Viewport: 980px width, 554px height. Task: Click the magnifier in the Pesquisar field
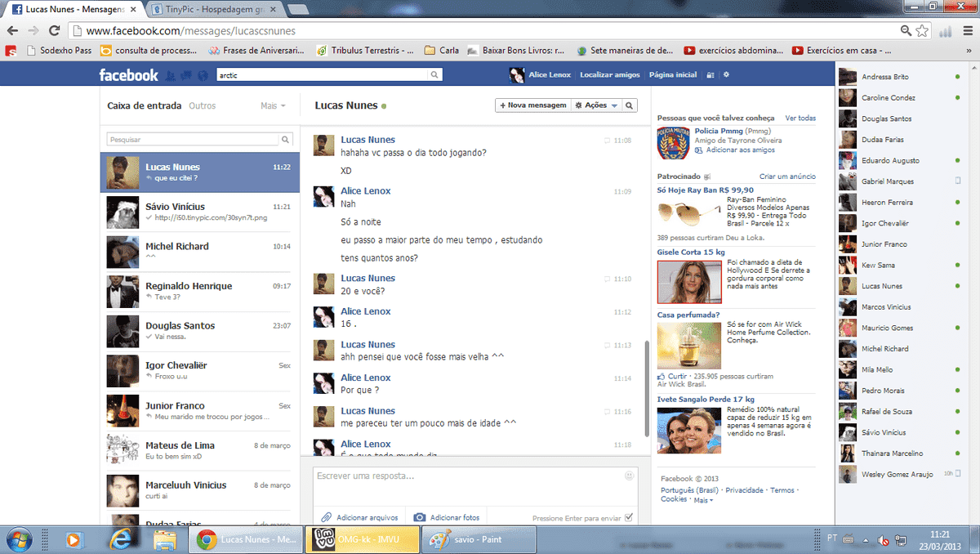[x=285, y=139]
